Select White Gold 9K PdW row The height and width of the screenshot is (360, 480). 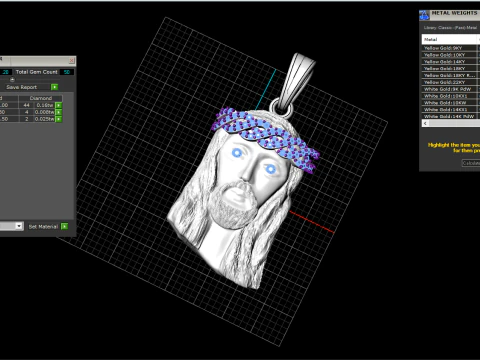450,89
